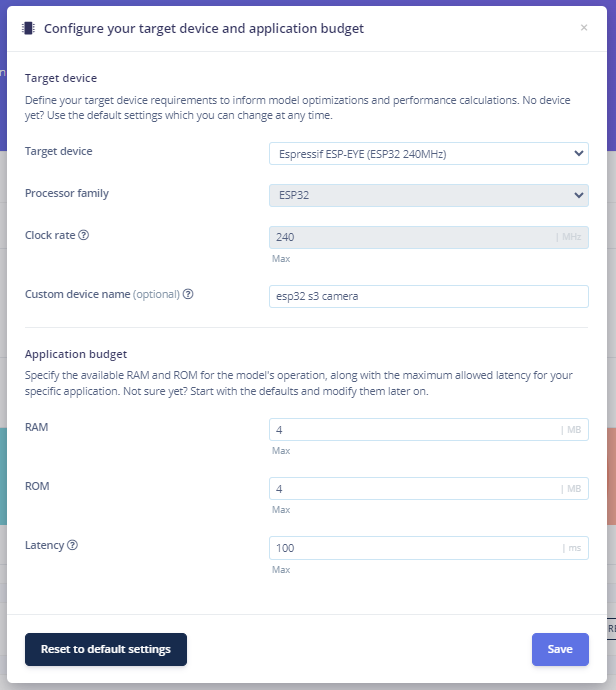
Task: Click the Application budget section heading
Action: pos(76,354)
